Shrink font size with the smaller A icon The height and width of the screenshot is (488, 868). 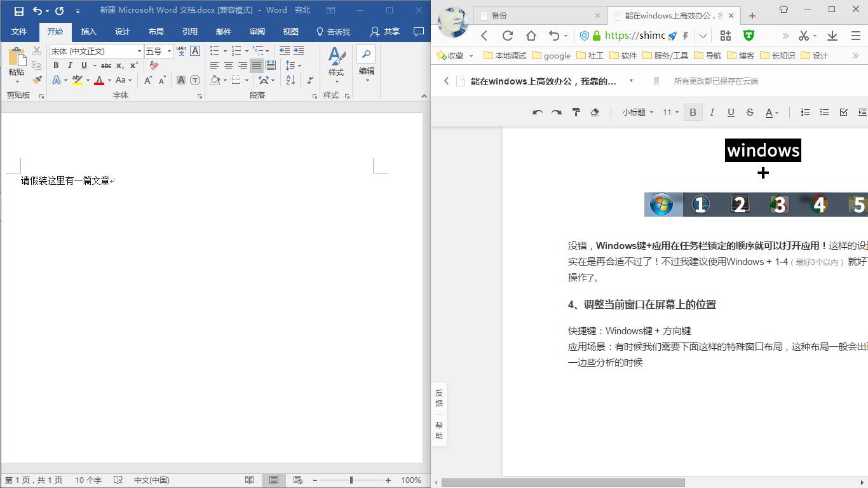point(162,80)
